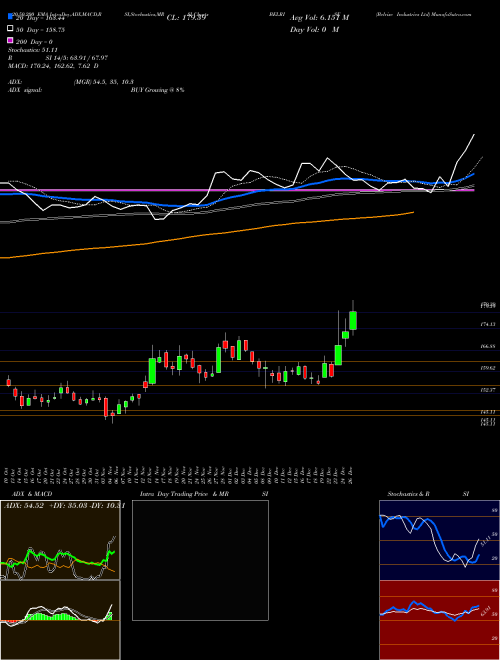Click the 'Intra Day Trading Price & MR SI' title
Screen dimensions: 500x660
point(204,494)
